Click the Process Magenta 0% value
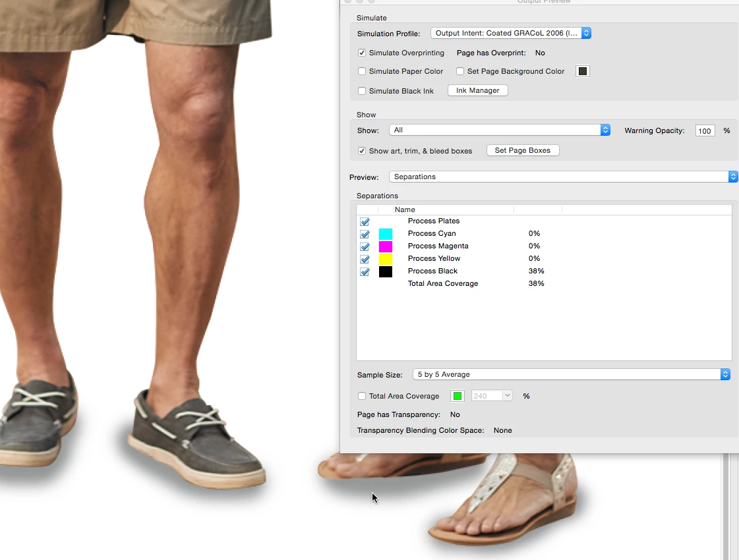739x560 pixels. click(x=534, y=246)
